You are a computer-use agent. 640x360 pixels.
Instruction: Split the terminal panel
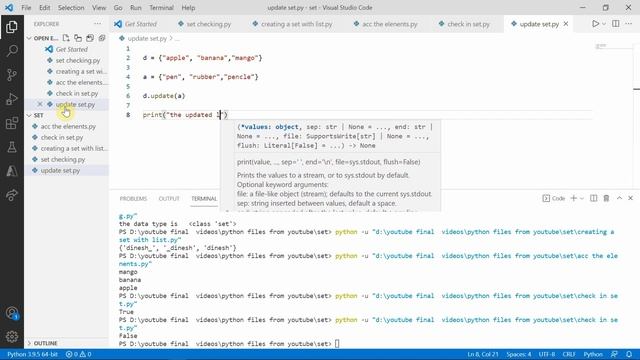pos(593,198)
